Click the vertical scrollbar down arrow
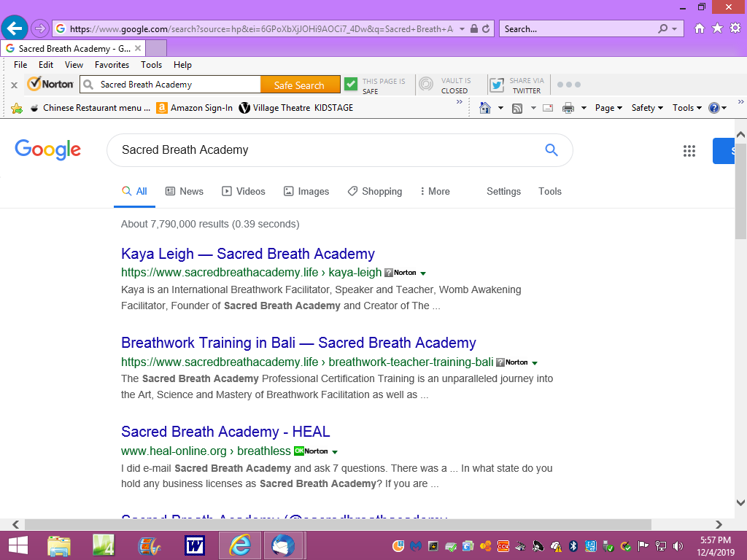 (x=740, y=502)
